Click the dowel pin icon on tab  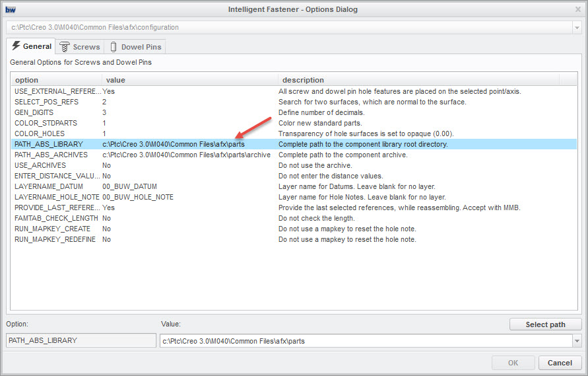click(114, 47)
